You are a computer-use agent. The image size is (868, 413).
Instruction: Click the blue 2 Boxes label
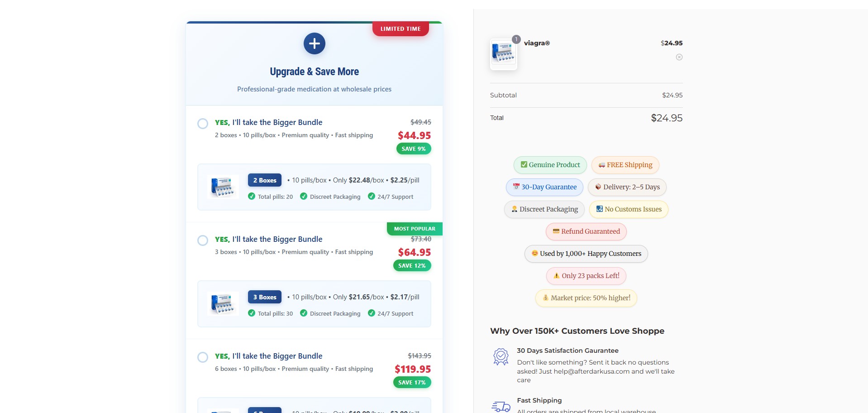click(x=265, y=180)
